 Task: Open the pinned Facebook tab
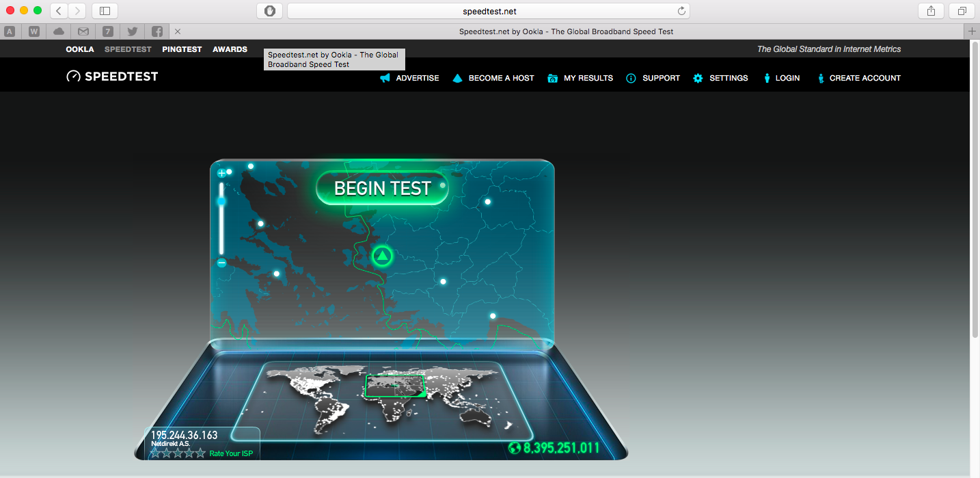(157, 31)
